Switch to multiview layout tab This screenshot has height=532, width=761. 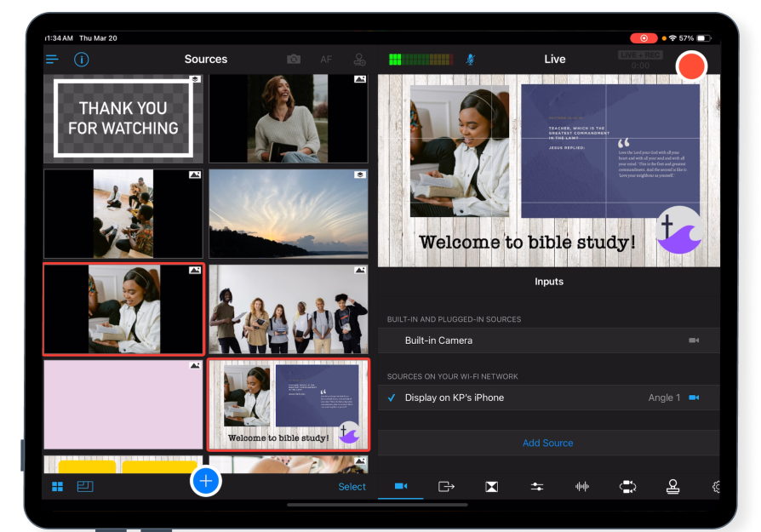[84, 485]
